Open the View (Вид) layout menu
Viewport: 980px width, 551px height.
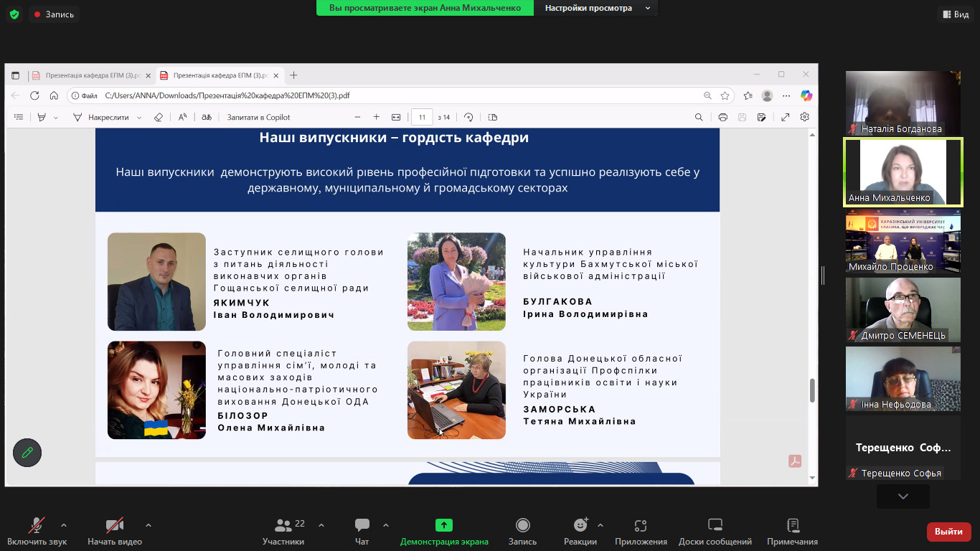click(x=955, y=14)
